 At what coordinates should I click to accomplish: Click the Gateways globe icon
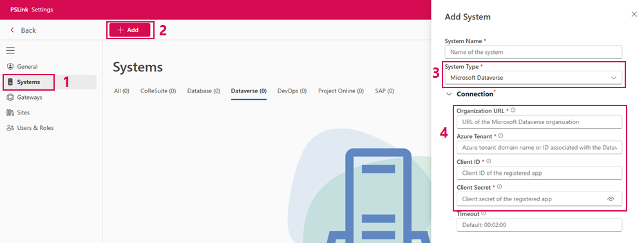click(x=10, y=97)
